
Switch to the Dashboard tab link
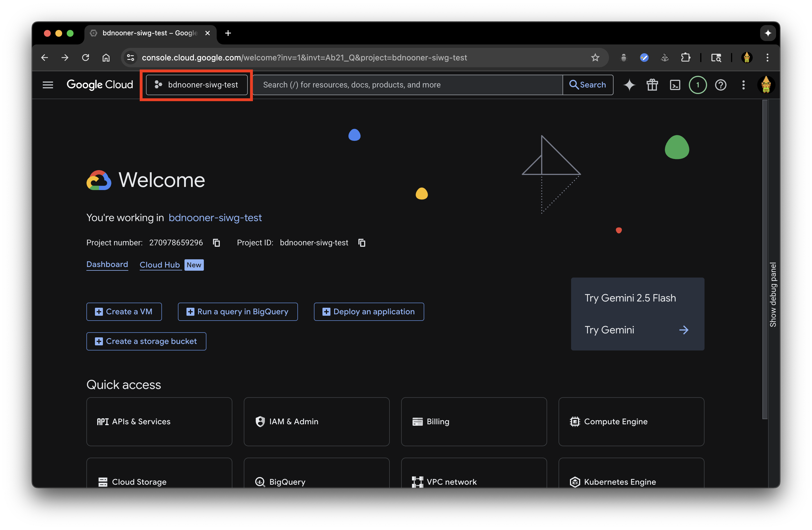coord(107,264)
